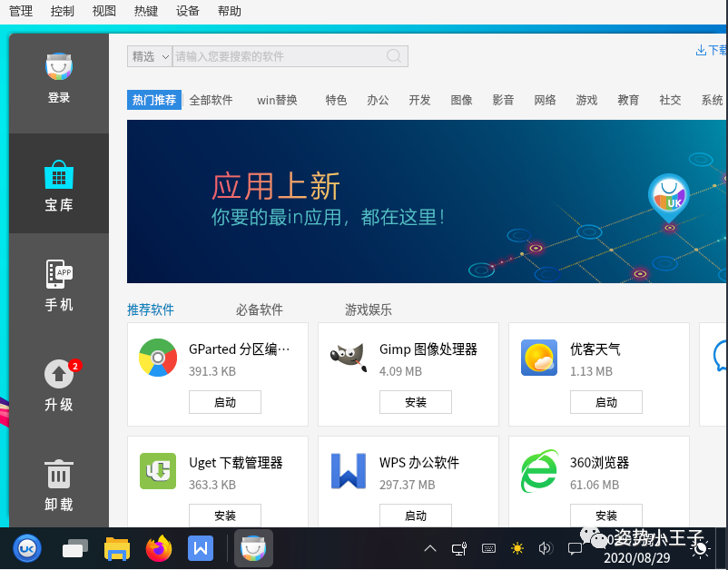Viewport: 728px width, 570px height.
Task: Open the task view icon on taskbar
Action: [x=74, y=548]
